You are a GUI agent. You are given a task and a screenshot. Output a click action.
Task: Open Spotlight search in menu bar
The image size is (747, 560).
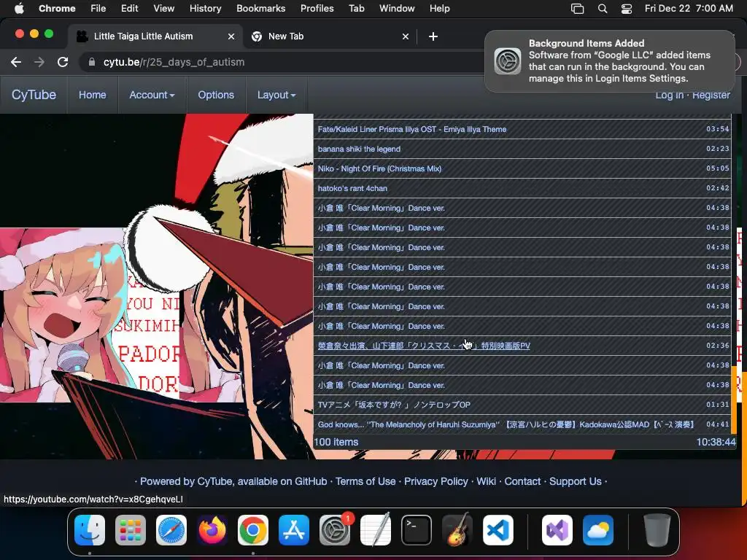[602, 8]
